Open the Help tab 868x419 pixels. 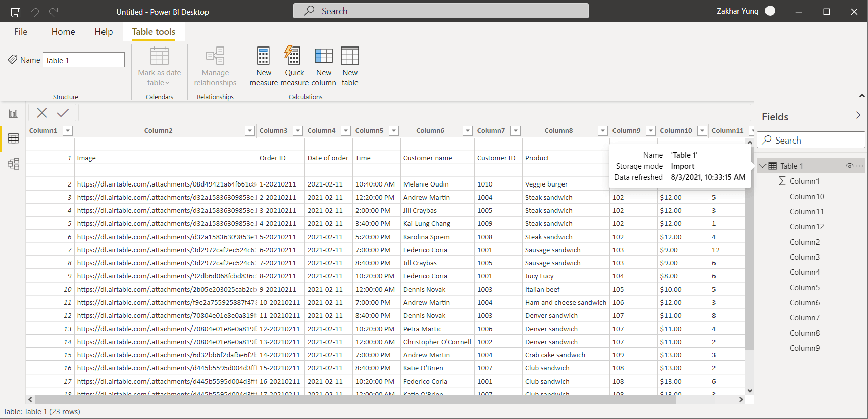pos(104,31)
